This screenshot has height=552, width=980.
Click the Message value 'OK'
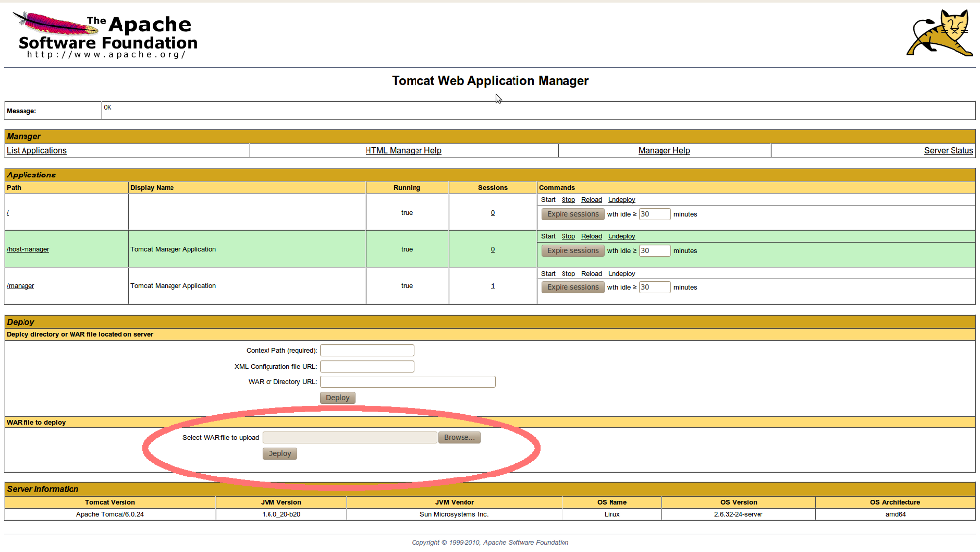108,108
